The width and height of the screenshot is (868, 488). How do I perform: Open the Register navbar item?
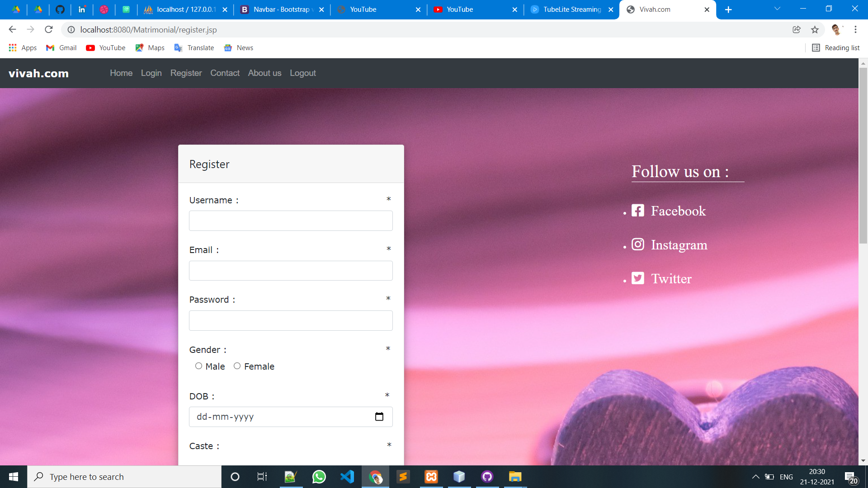pyautogui.click(x=186, y=73)
